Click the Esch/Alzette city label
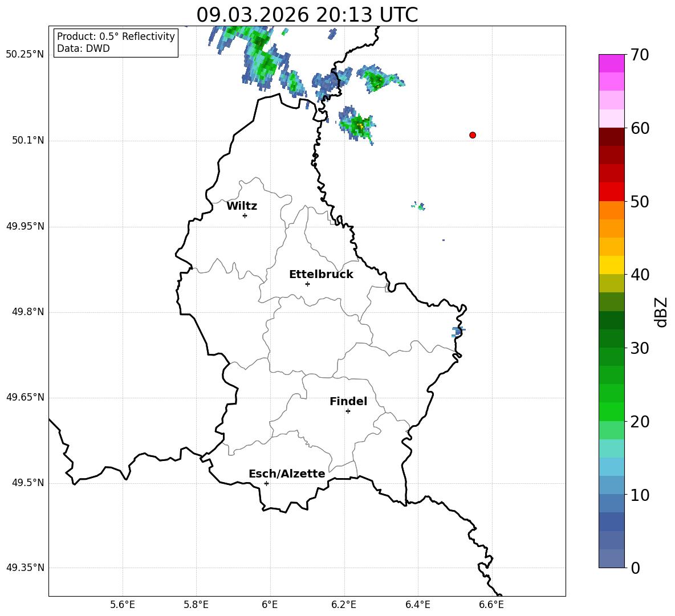The height and width of the screenshot is (616, 675). pyautogui.click(x=287, y=474)
